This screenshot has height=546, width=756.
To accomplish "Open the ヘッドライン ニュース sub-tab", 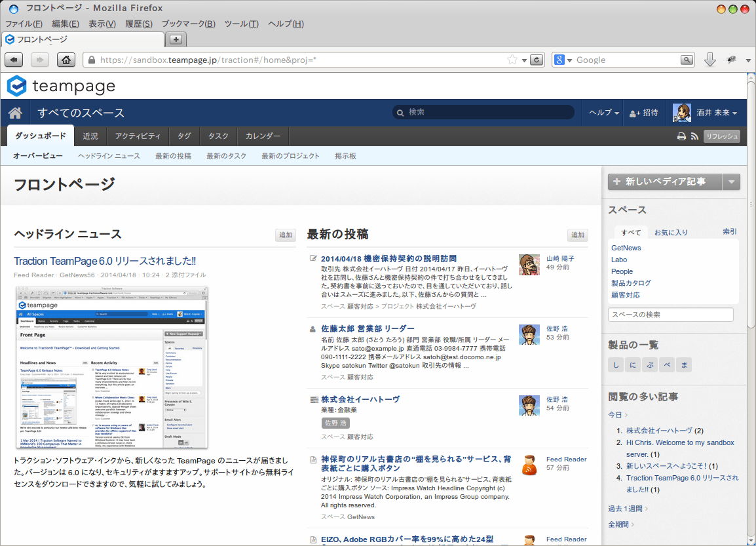I will [x=109, y=156].
